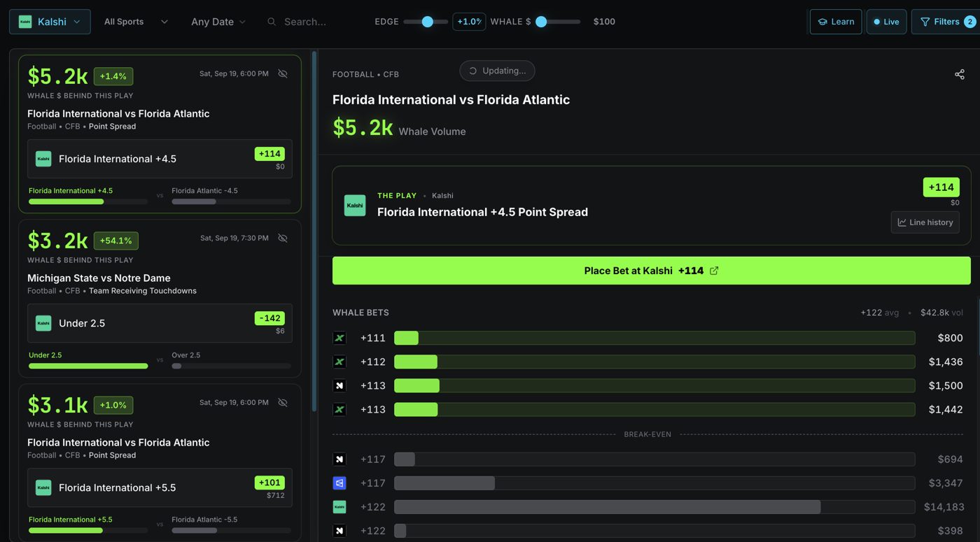Click the sportsbook icon on the +113 $1,500 row
Viewport: 980px width, 542px height.
tap(339, 385)
